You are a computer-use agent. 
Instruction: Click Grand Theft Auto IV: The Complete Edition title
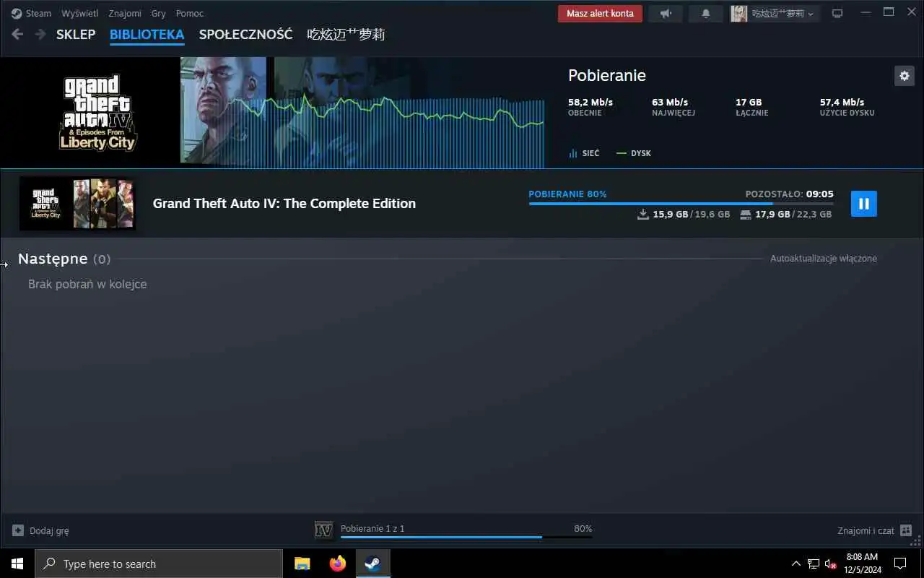coord(284,204)
